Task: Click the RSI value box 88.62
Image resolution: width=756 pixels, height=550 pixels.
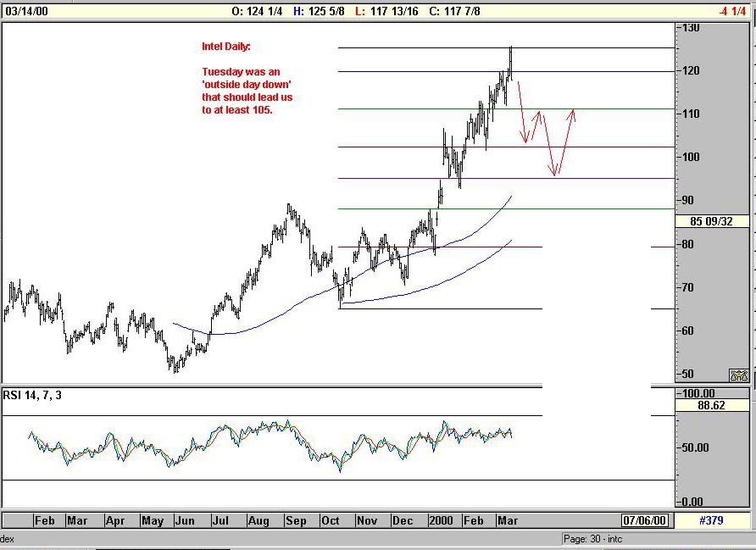Action: (x=711, y=405)
